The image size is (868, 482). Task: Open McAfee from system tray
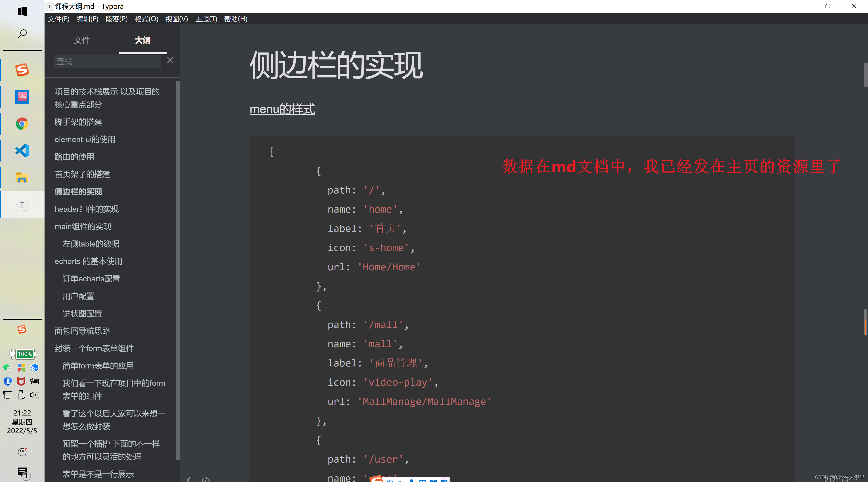(21, 381)
